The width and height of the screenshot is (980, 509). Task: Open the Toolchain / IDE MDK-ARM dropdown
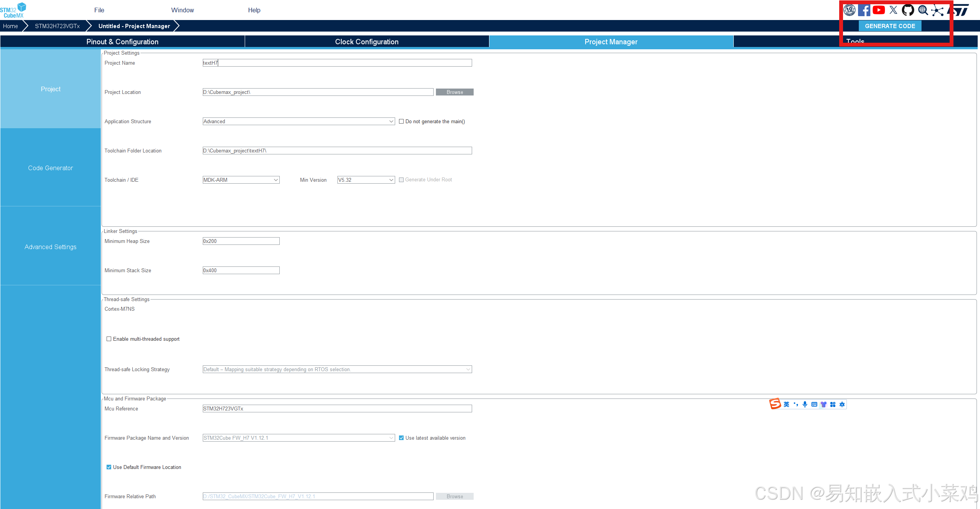[x=276, y=180]
